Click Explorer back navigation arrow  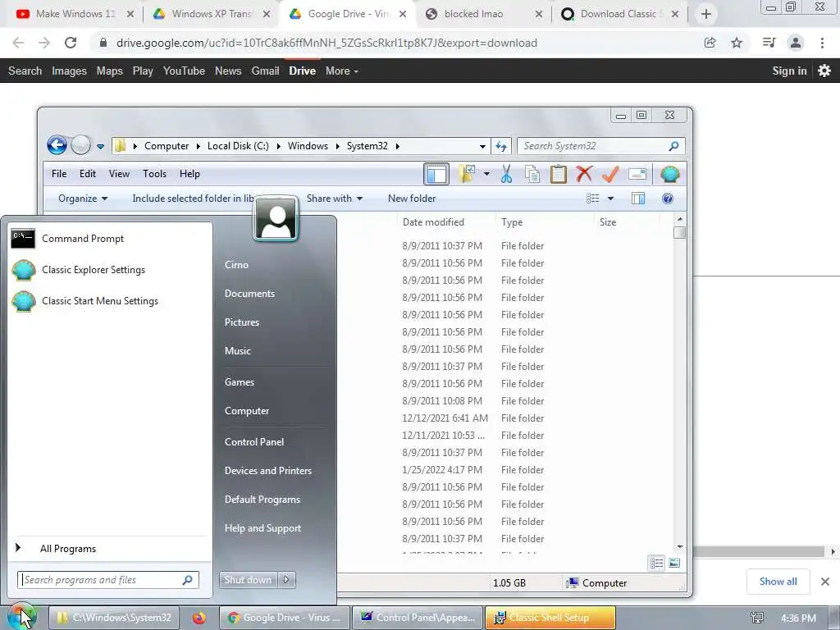(57, 145)
